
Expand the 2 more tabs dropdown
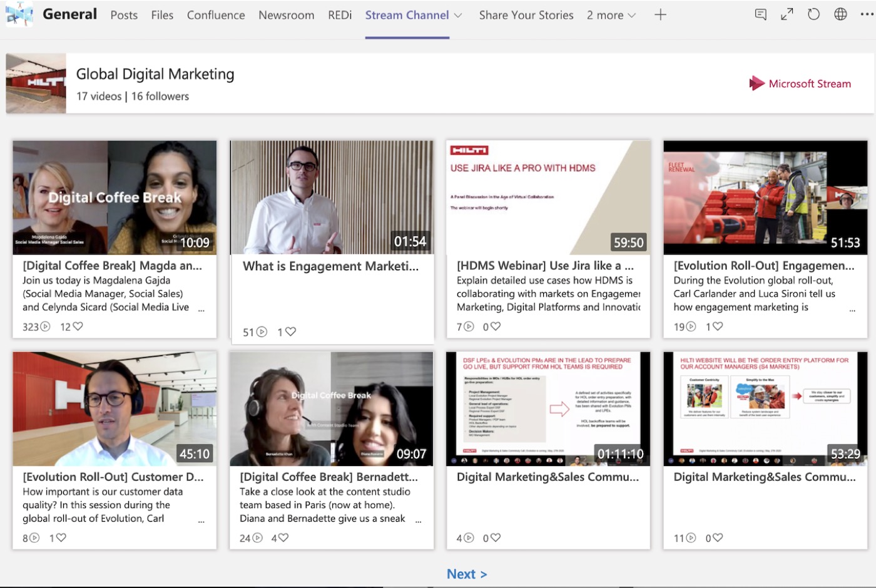coord(631,15)
